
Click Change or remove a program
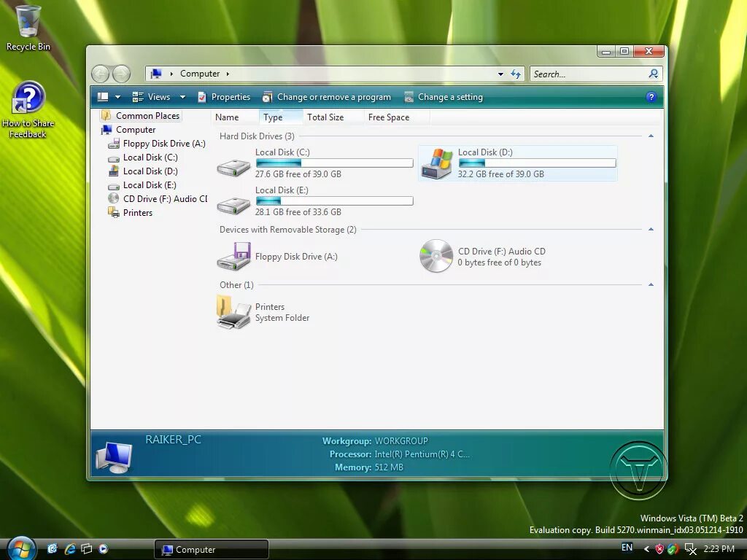[x=327, y=97]
